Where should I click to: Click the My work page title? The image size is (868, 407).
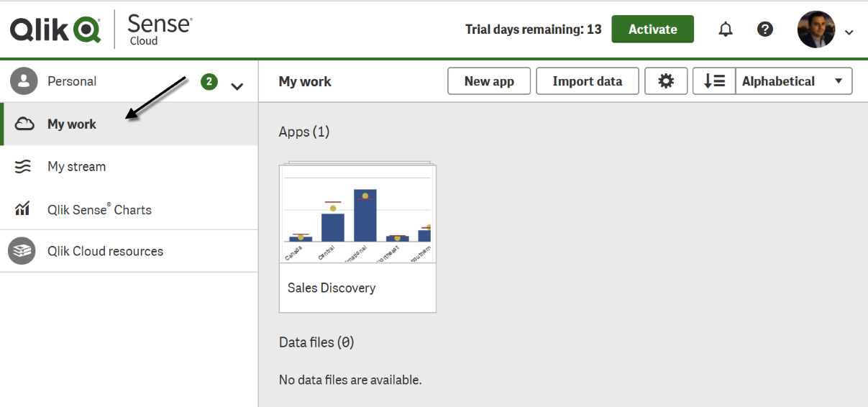point(305,81)
